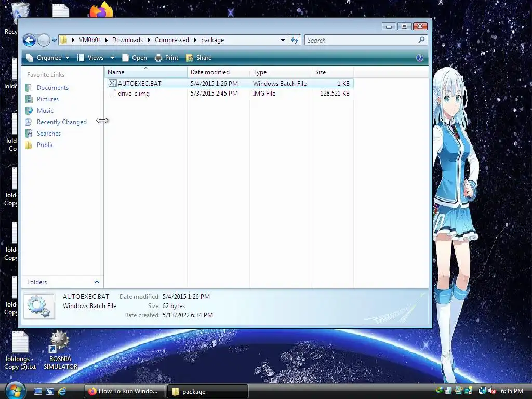Viewport: 532px width, 399px height.
Task: Click Open in the toolbar
Action: pyautogui.click(x=135, y=58)
